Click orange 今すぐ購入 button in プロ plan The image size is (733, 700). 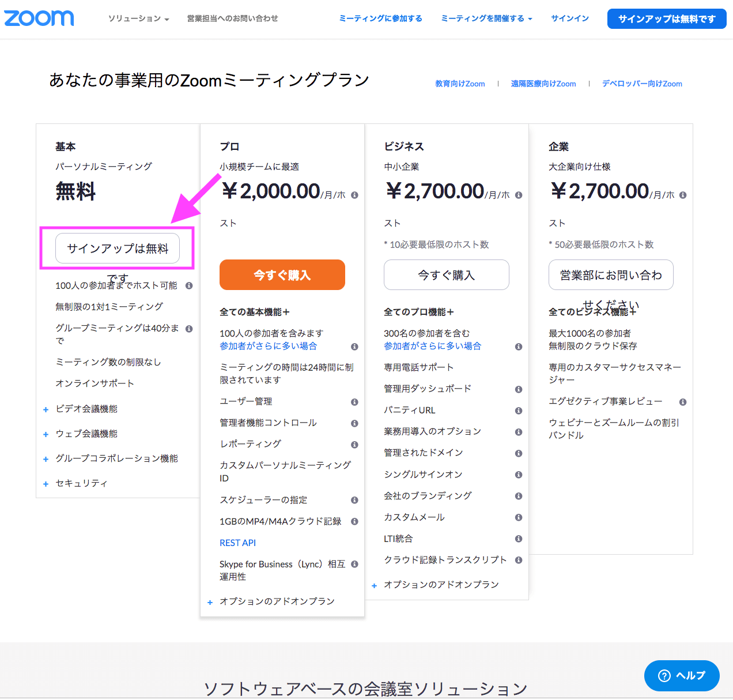tap(282, 275)
